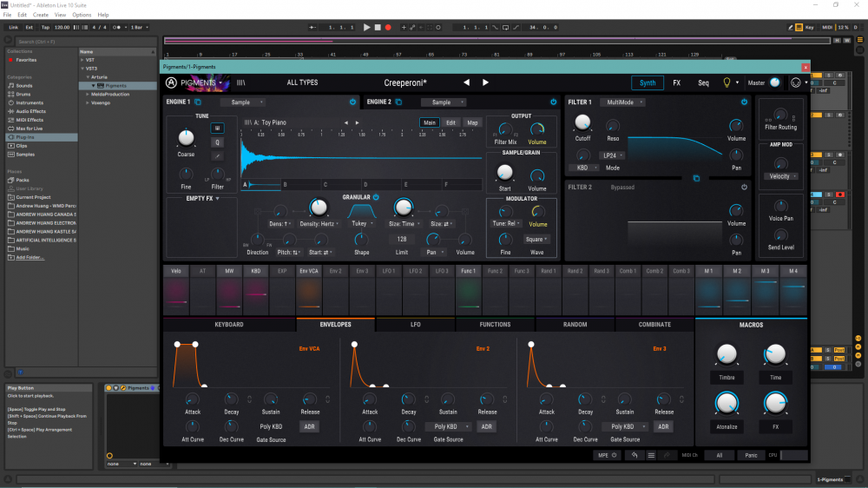Open MIDI Effects category in browser

click(30, 120)
